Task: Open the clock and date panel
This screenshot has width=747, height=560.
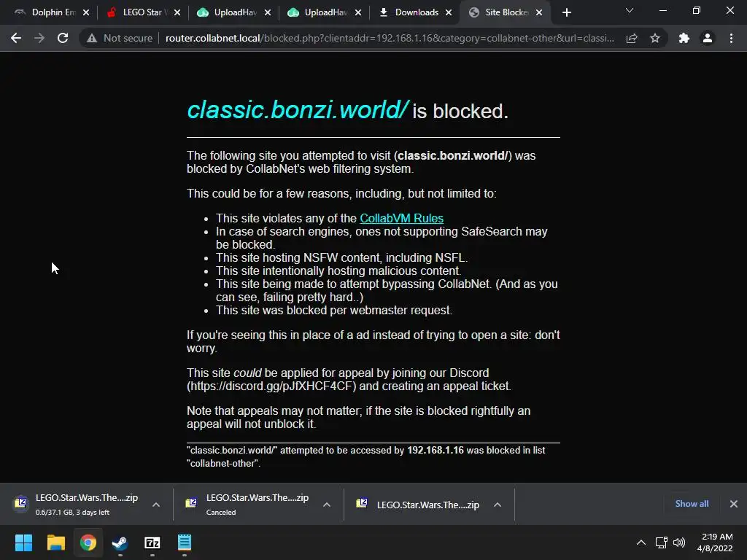Action: 715,542
